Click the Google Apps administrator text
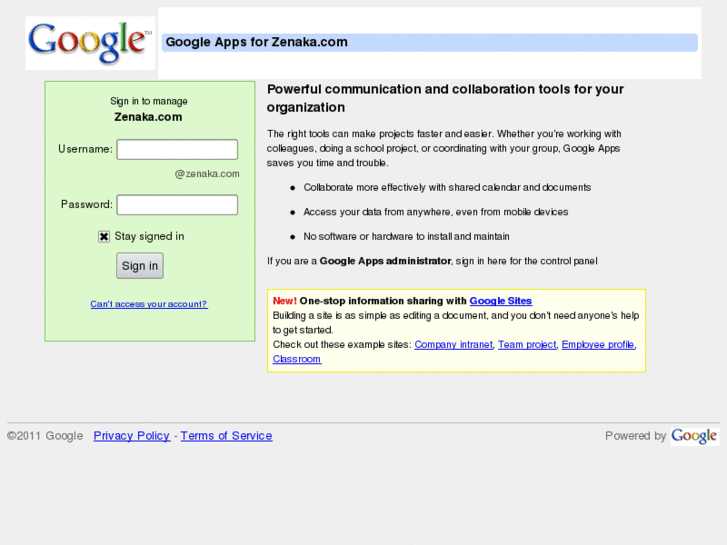 point(385,261)
